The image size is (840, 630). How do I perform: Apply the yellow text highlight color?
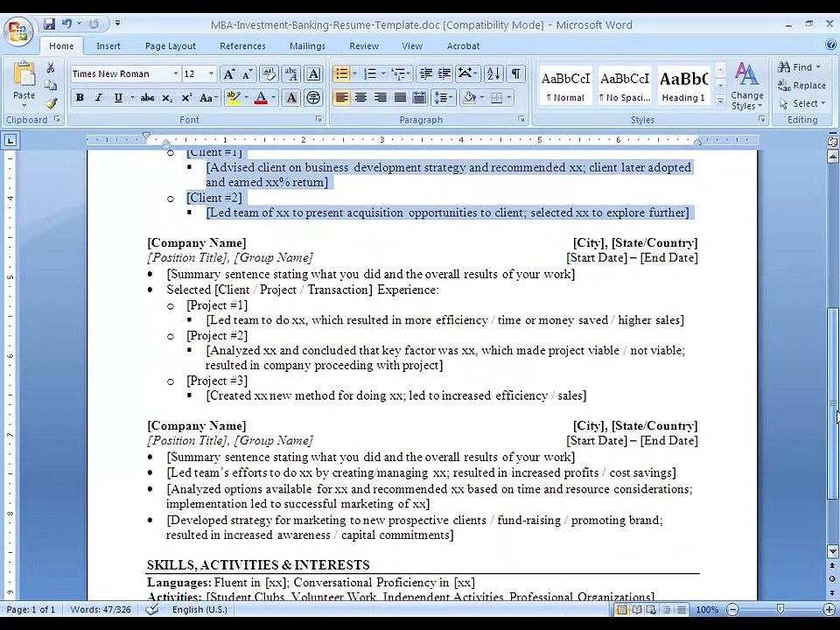233,97
